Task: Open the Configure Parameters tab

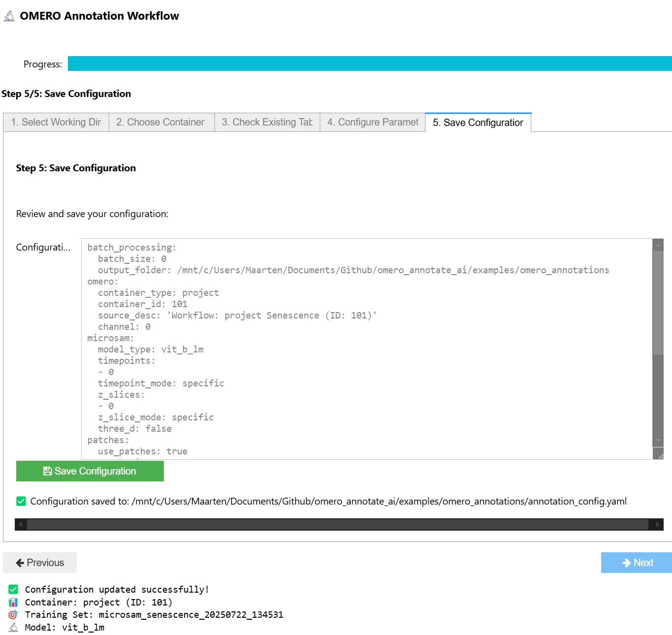Action: (372, 122)
